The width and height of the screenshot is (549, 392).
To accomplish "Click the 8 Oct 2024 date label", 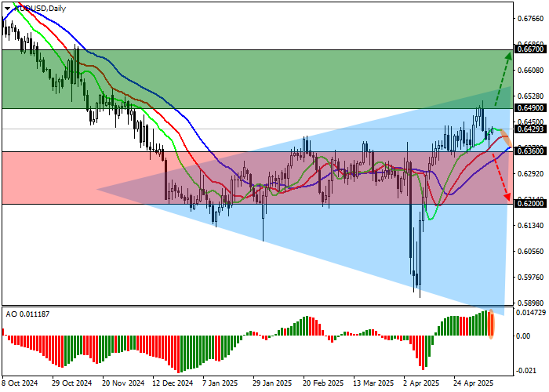I will pos(20,383).
